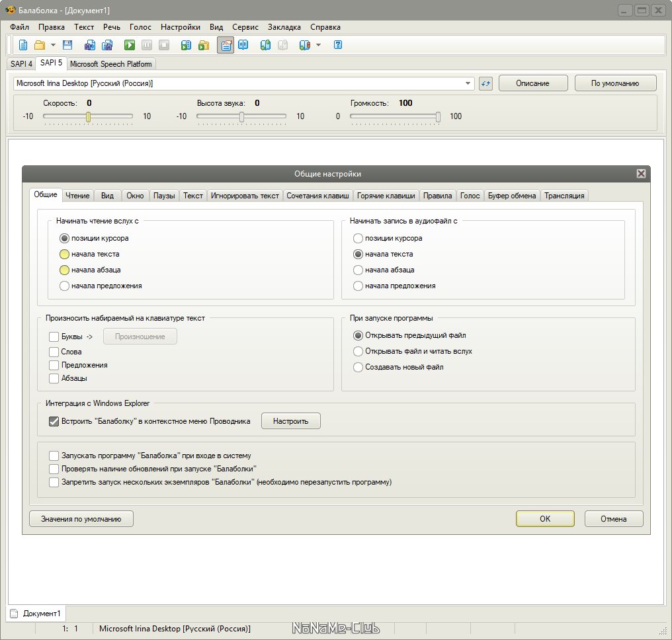The height and width of the screenshot is (640, 672).
Task: Enable Проверять наличие обновлений checkbox
Action: click(x=54, y=469)
